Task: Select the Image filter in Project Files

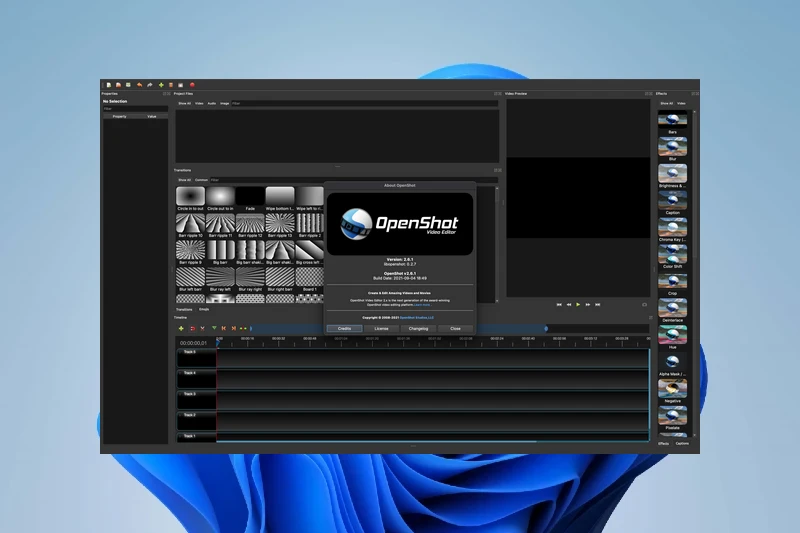Action: tap(224, 104)
